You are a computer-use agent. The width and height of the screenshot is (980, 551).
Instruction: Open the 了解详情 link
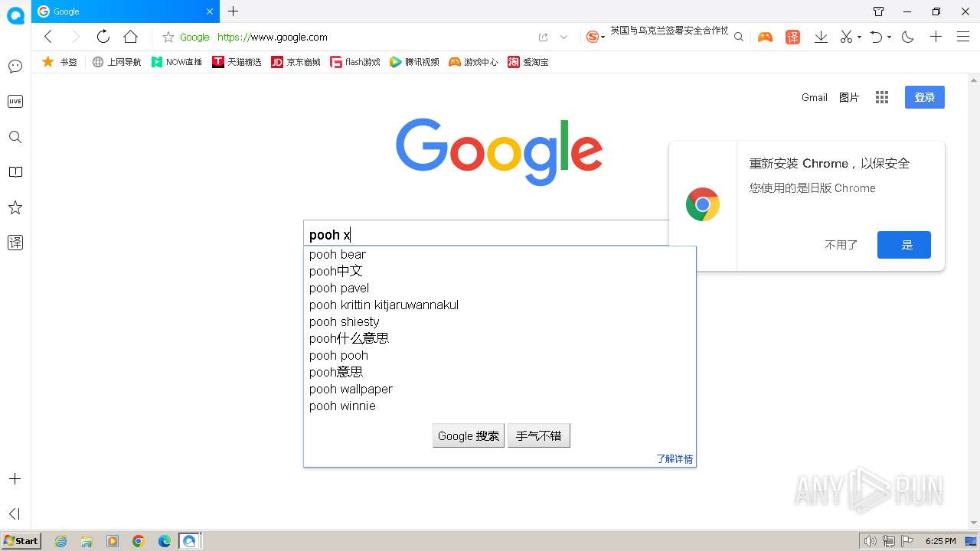(675, 459)
